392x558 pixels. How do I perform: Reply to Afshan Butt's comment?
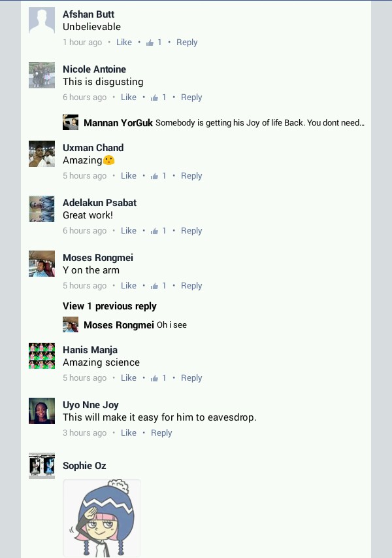[187, 43]
